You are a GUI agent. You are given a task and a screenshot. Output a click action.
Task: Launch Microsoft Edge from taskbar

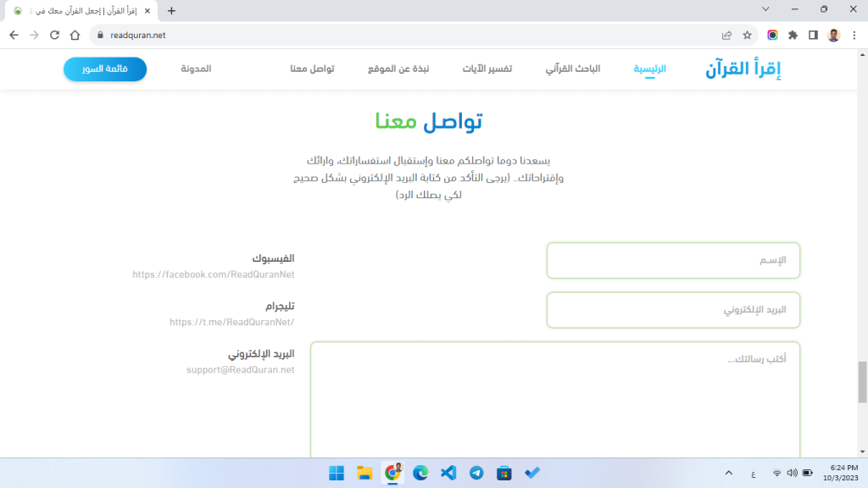pos(420,473)
